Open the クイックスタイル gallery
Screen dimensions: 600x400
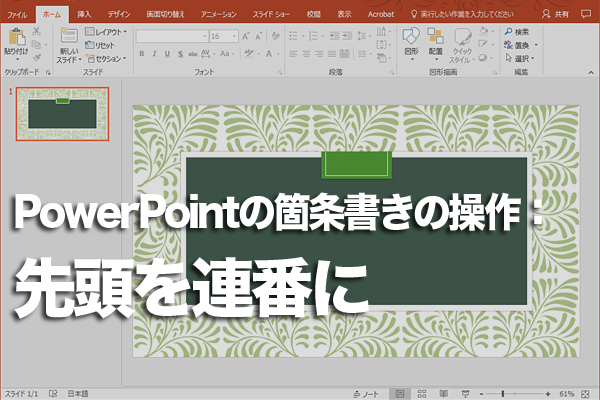[462, 45]
